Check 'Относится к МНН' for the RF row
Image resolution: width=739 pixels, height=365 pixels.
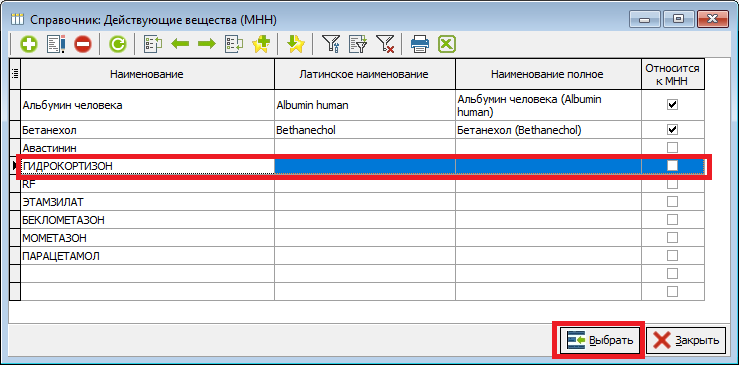click(x=673, y=184)
